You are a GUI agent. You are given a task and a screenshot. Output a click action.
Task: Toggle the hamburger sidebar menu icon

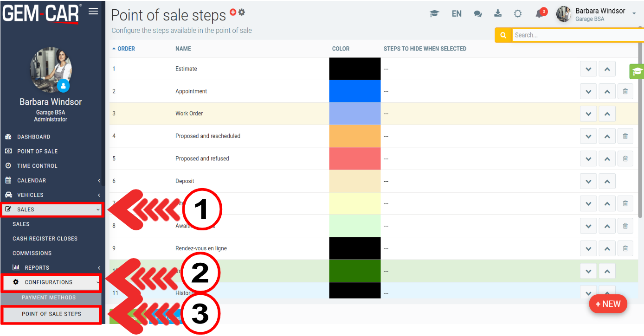click(x=93, y=12)
